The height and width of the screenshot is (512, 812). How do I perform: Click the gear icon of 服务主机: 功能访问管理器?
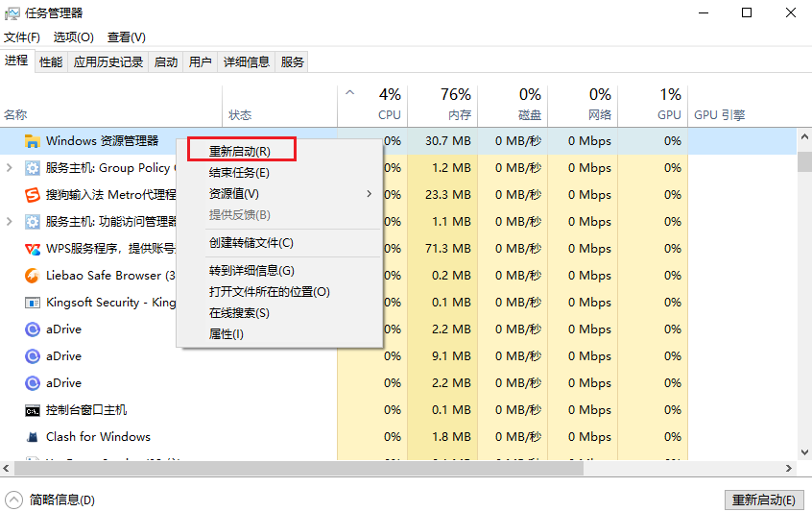click(x=32, y=222)
